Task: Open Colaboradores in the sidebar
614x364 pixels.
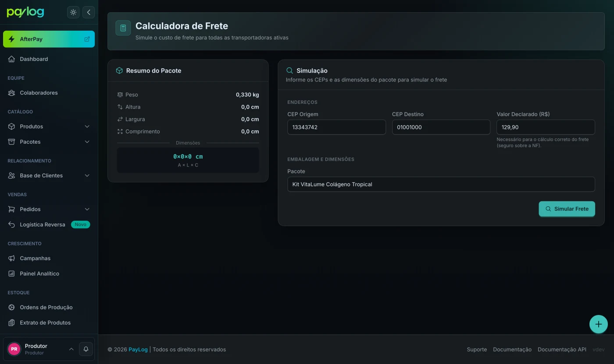Action: click(49, 93)
